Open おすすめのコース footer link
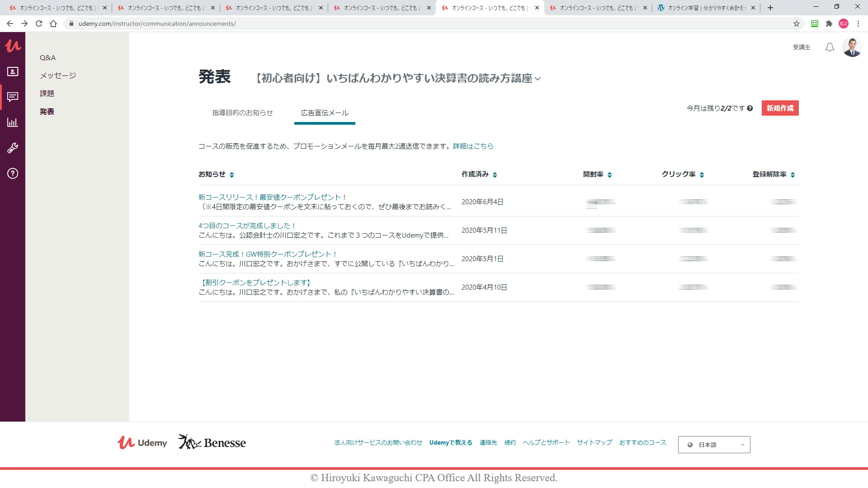 click(643, 442)
